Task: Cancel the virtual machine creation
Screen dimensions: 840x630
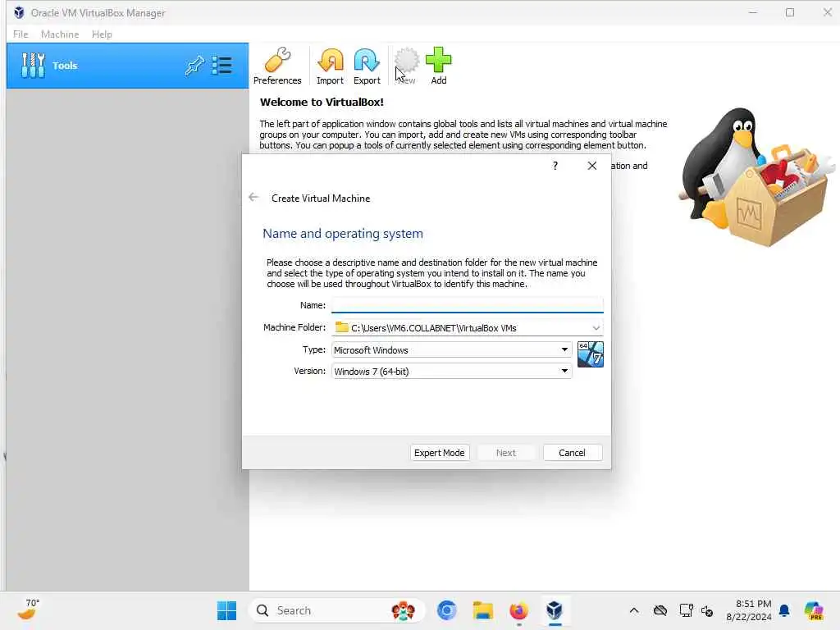Action: point(572,453)
